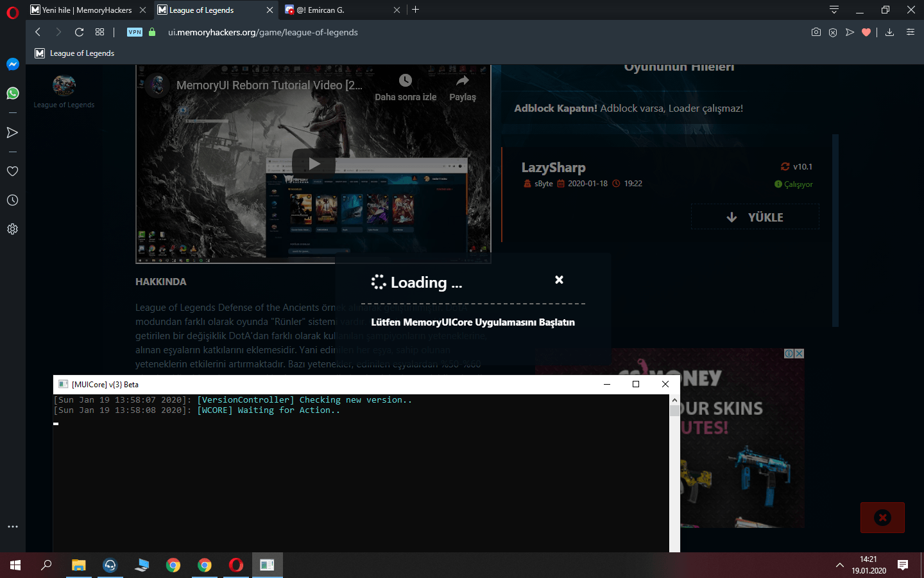
Task: Open the tutorial video title link
Action: pyautogui.click(x=269, y=85)
